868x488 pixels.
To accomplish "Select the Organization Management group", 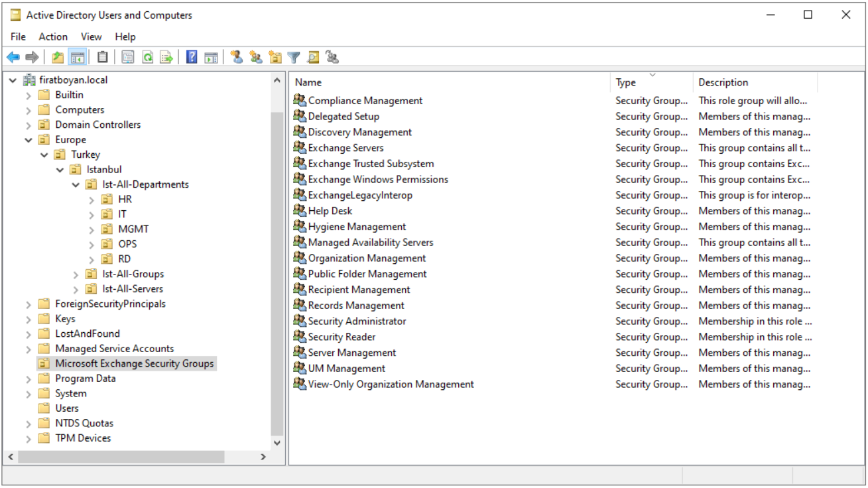I will click(x=367, y=258).
